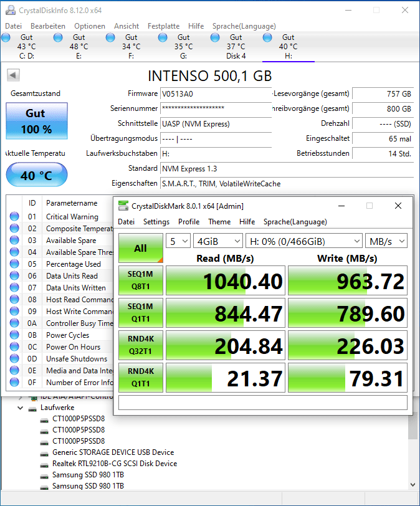Select Generic STORAGE DEVICE USB Device

pyautogui.click(x=113, y=452)
